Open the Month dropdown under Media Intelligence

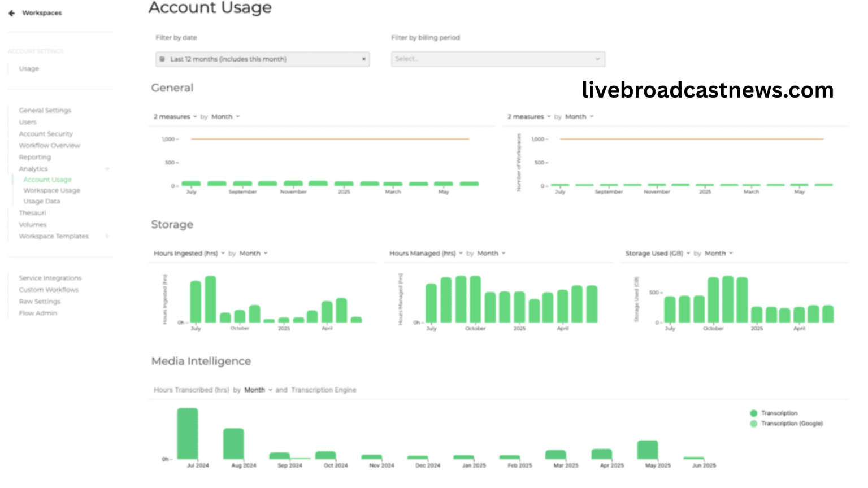tap(255, 390)
